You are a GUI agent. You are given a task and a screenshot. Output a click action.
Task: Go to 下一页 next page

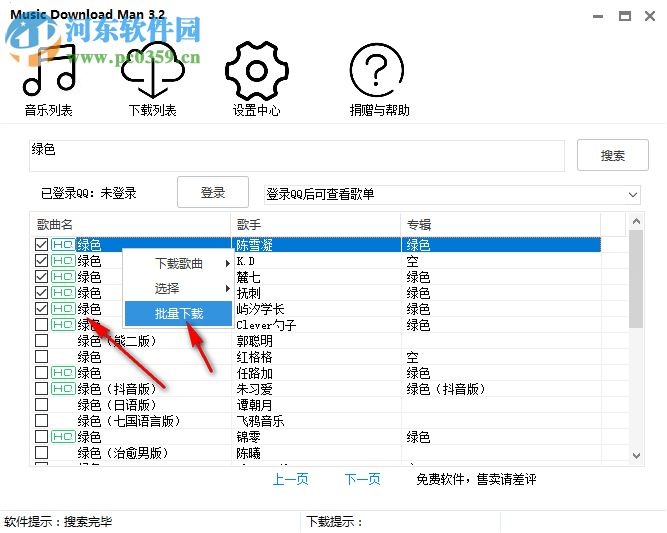362,479
